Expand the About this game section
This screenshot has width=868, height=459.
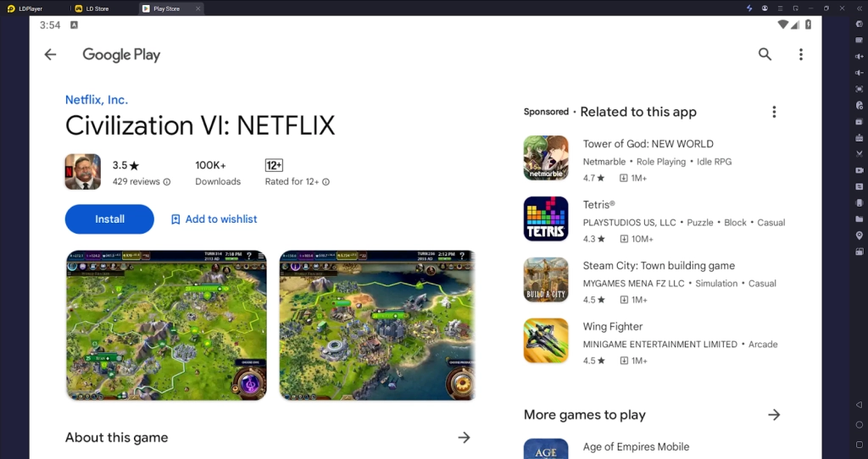point(464,438)
